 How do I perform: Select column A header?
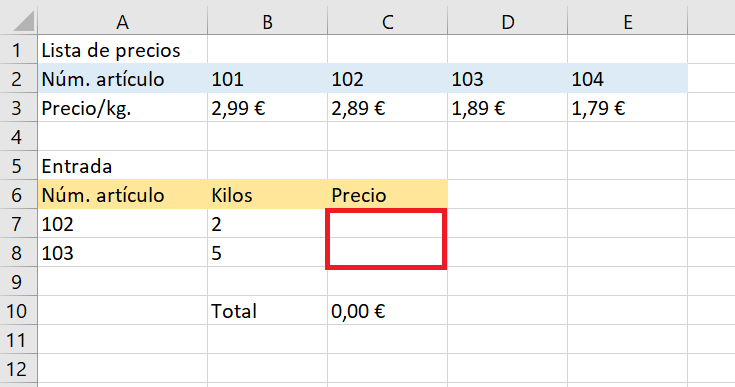click(x=122, y=22)
